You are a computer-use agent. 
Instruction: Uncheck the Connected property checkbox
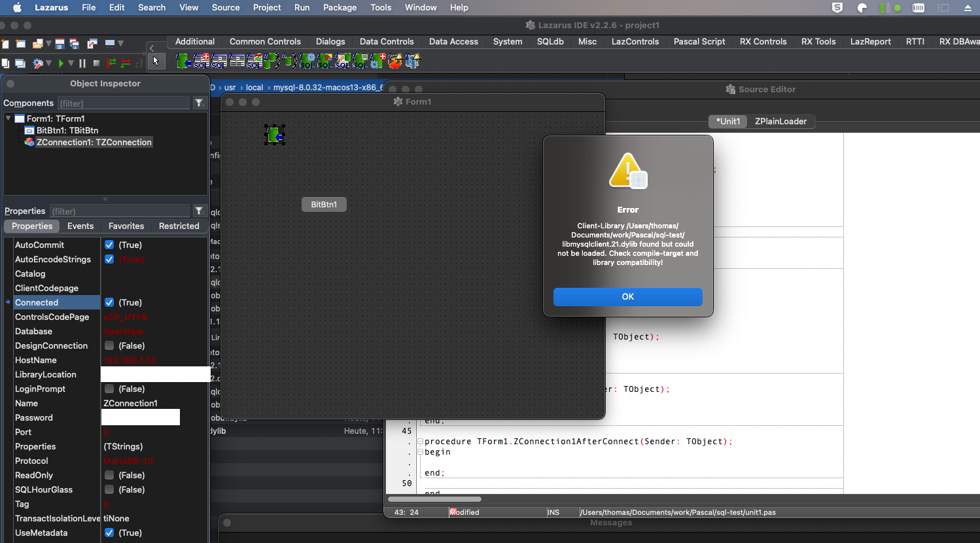(x=109, y=302)
